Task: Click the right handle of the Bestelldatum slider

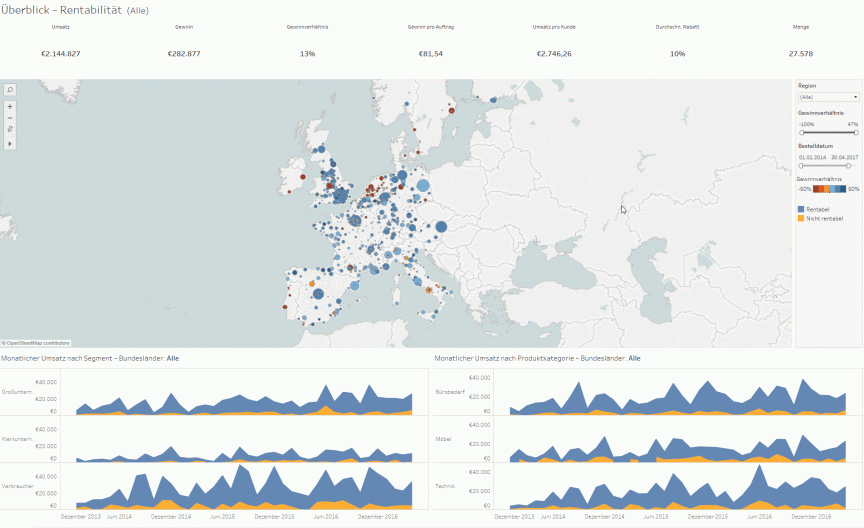Action: 848,165
